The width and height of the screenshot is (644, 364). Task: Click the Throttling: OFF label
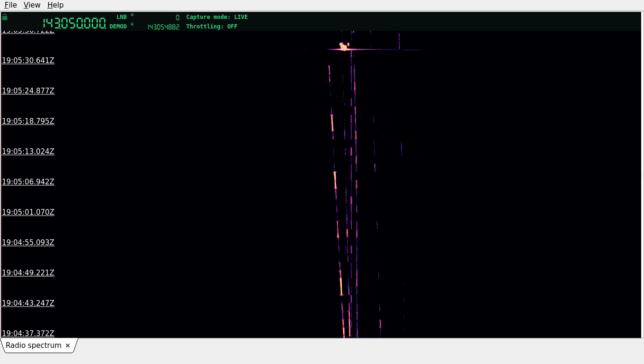point(212,27)
